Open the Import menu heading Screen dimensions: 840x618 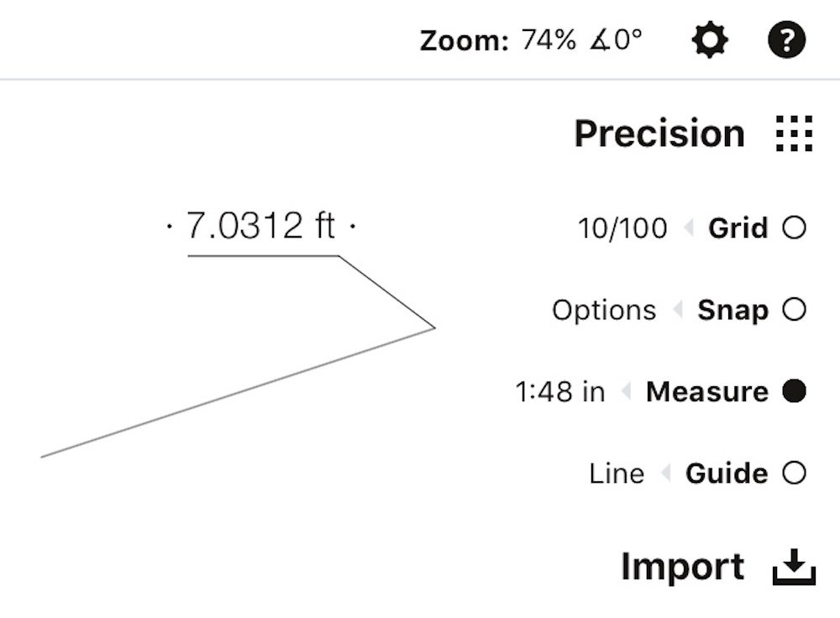(x=682, y=567)
